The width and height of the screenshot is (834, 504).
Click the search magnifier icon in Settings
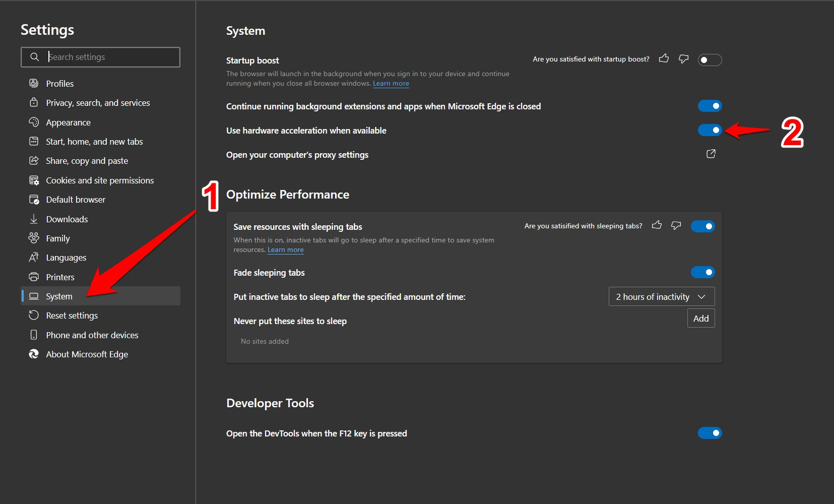(34, 57)
